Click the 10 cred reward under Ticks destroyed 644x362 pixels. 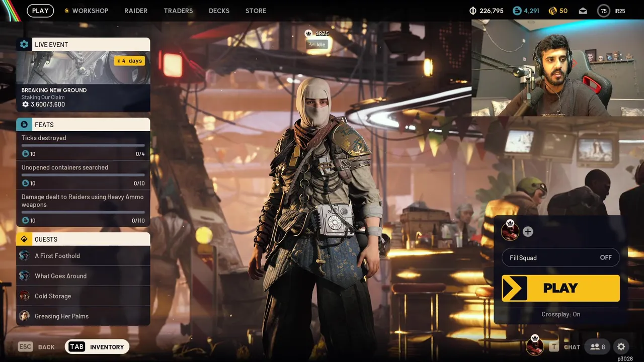pos(29,154)
